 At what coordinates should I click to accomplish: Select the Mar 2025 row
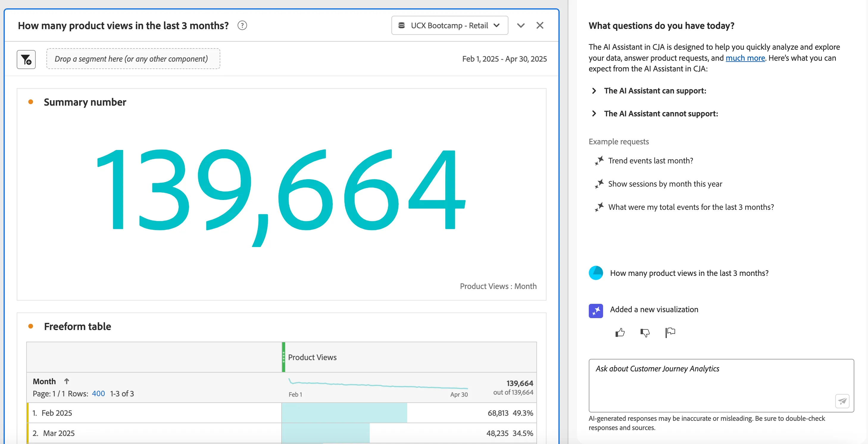click(281, 433)
